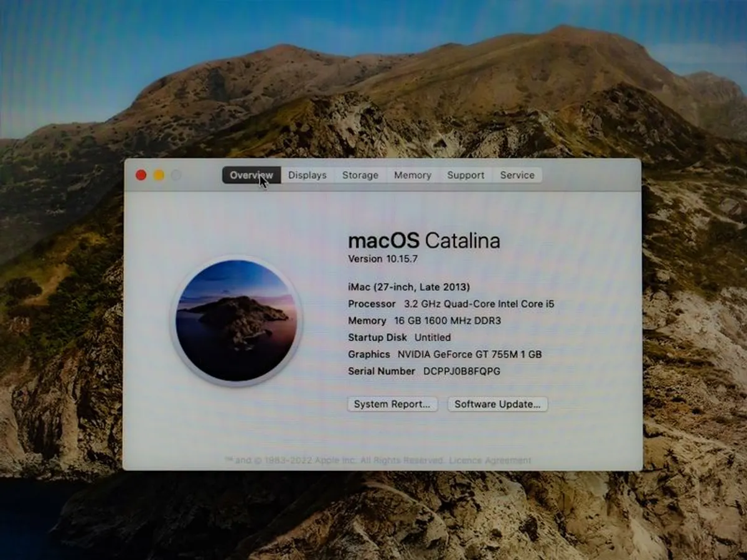
Task: Click the System Report... button
Action: pos(392,404)
